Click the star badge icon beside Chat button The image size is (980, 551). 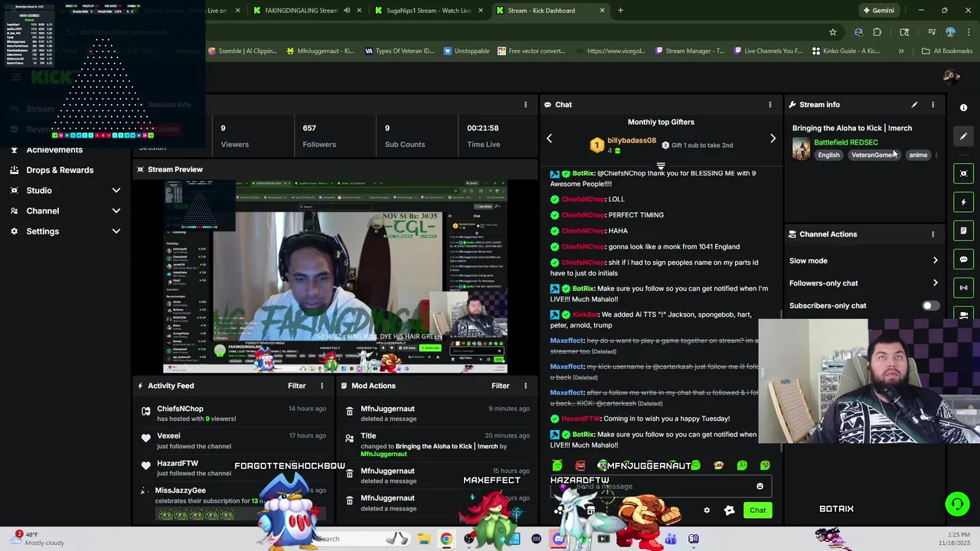click(729, 510)
